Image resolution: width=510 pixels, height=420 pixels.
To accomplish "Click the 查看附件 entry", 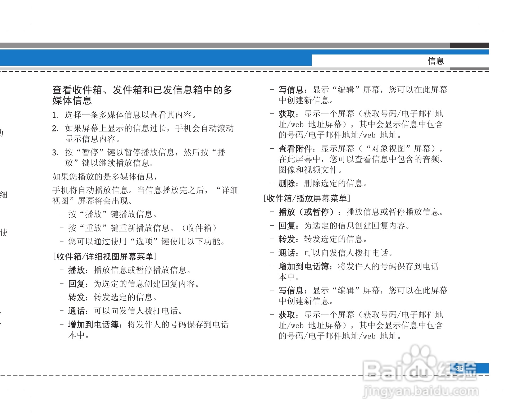I will 294,149.
